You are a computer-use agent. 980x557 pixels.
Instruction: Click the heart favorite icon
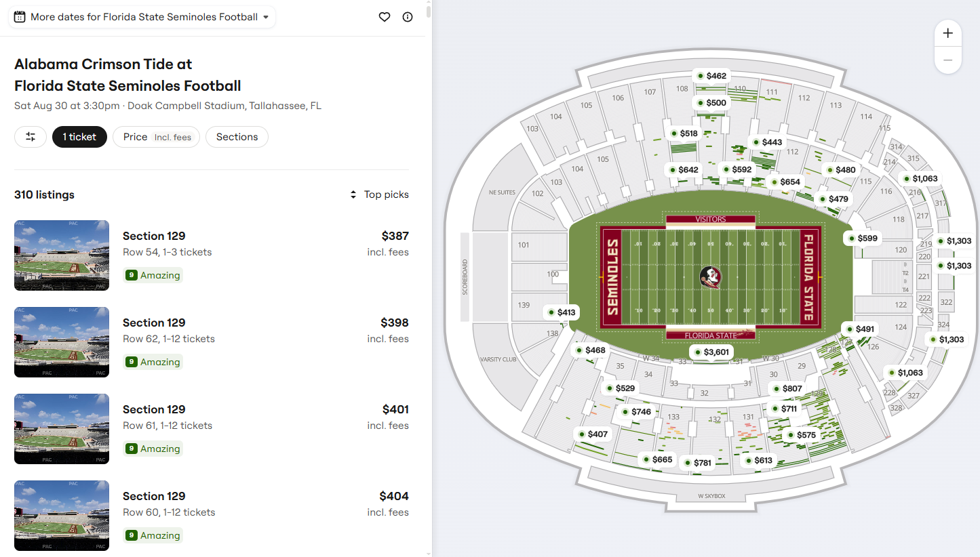pos(385,17)
